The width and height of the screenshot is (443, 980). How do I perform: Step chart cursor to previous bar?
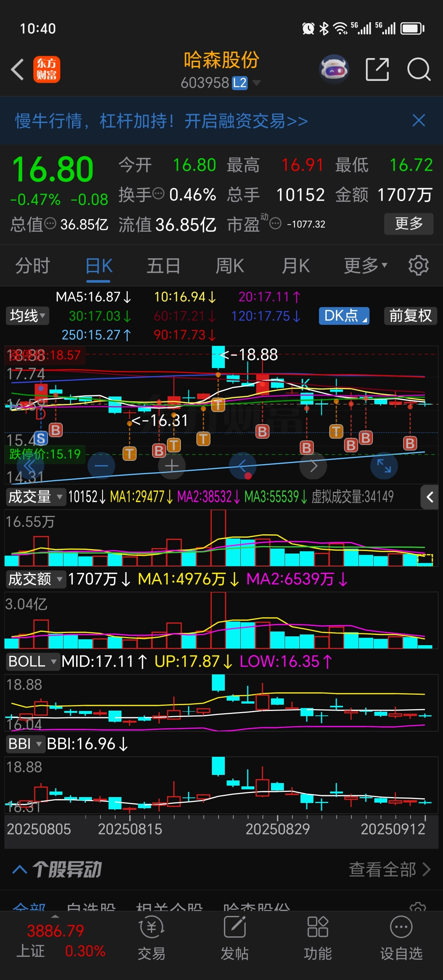tap(243, 465)
